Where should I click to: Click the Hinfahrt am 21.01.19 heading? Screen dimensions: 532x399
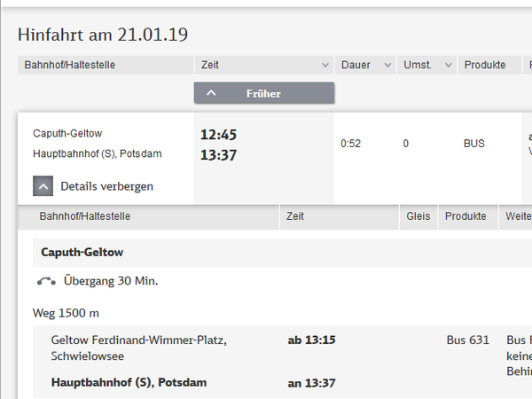tap(103, 35)
